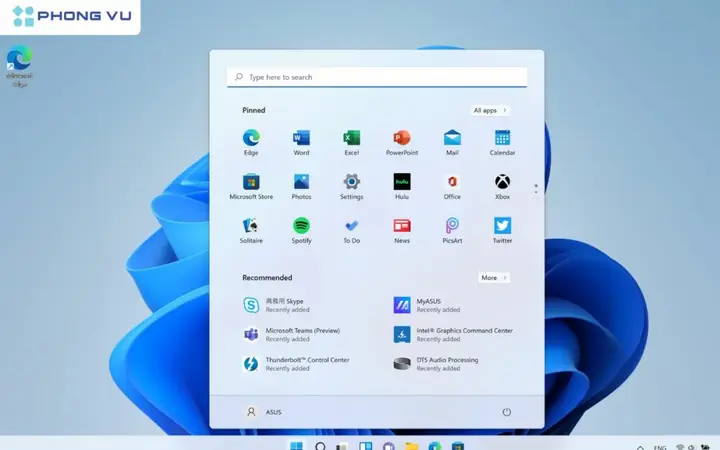The image size is (720, 450).
Task: Open File Explorer from the taskbar
Action: point(411,446)
